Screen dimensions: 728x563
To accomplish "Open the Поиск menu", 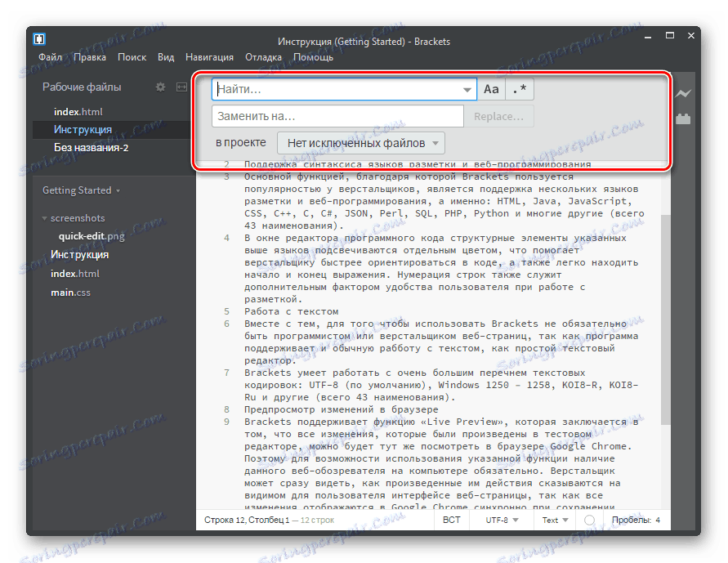I will click(132, 57).
